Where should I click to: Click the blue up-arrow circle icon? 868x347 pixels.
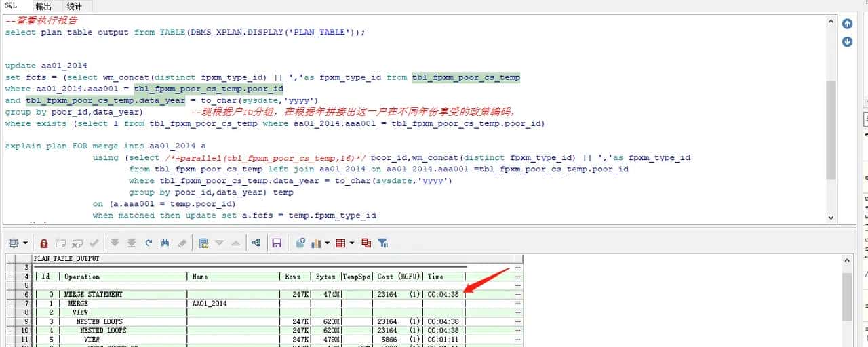847,24
